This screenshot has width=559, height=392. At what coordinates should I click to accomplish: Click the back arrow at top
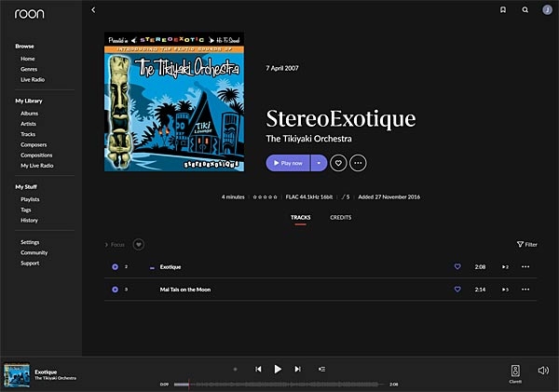[x=93, y=10]
